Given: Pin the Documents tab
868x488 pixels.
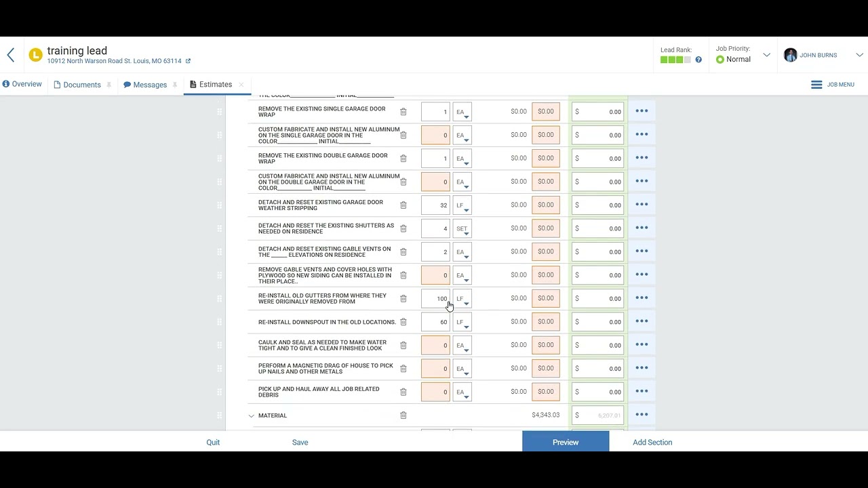Looking at the screenshot, I should click(109, 85).
